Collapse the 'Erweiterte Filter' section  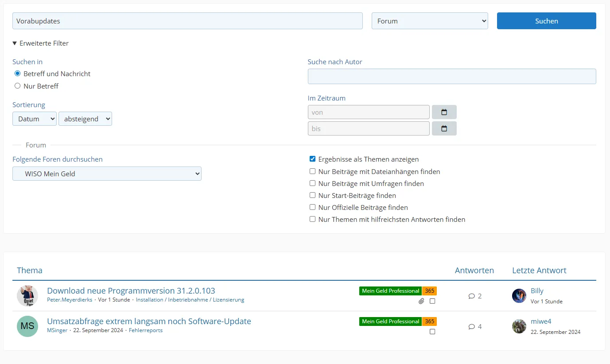(x=41, y=43)
